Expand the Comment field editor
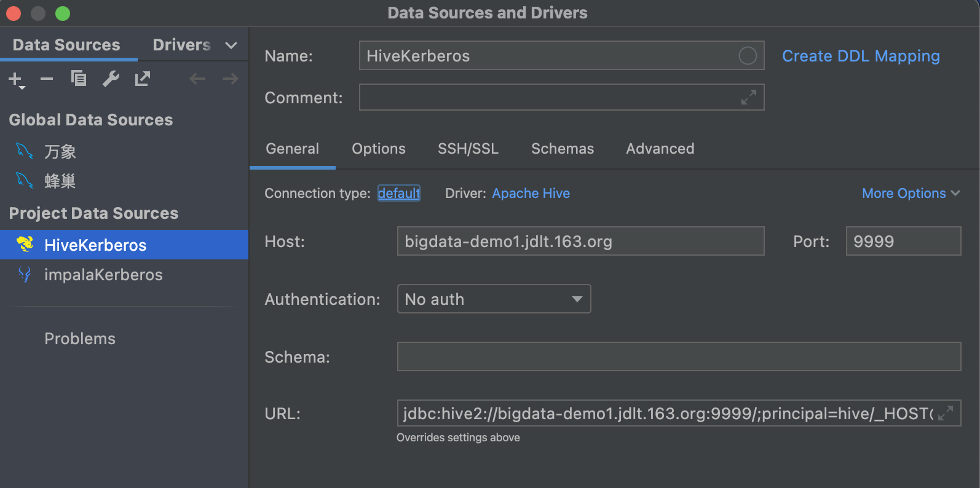Image resolution: width=980 pixels, height=488 pixels. click(x=749, y=97)
